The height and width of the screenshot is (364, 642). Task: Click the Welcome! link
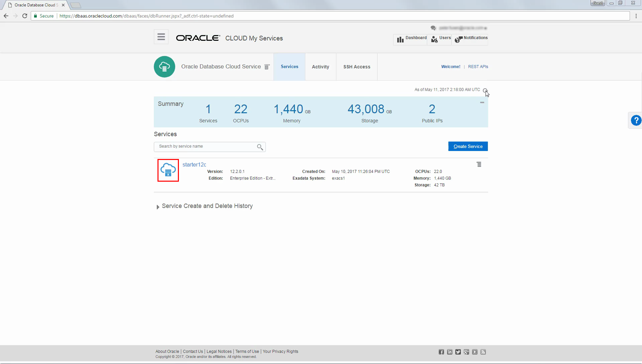[x=451, y=67]
